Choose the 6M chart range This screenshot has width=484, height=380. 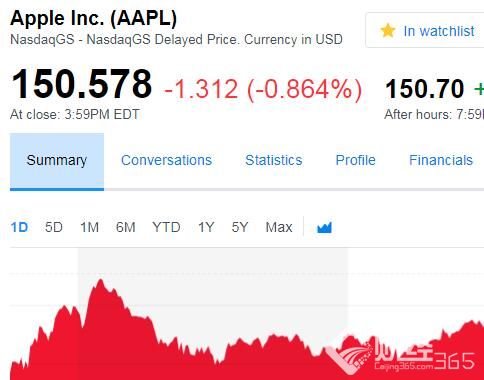[126, 227]
